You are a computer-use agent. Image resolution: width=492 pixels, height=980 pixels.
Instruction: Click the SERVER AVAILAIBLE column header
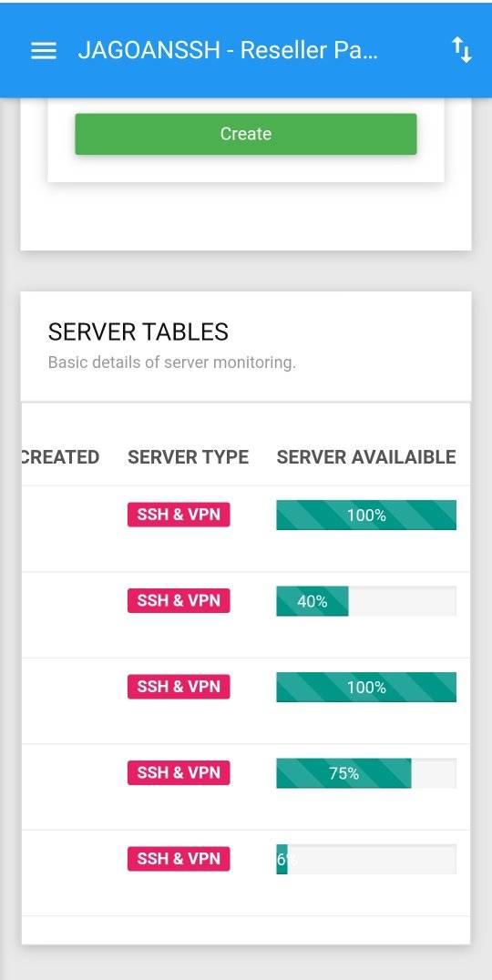[x=366, y=457]
